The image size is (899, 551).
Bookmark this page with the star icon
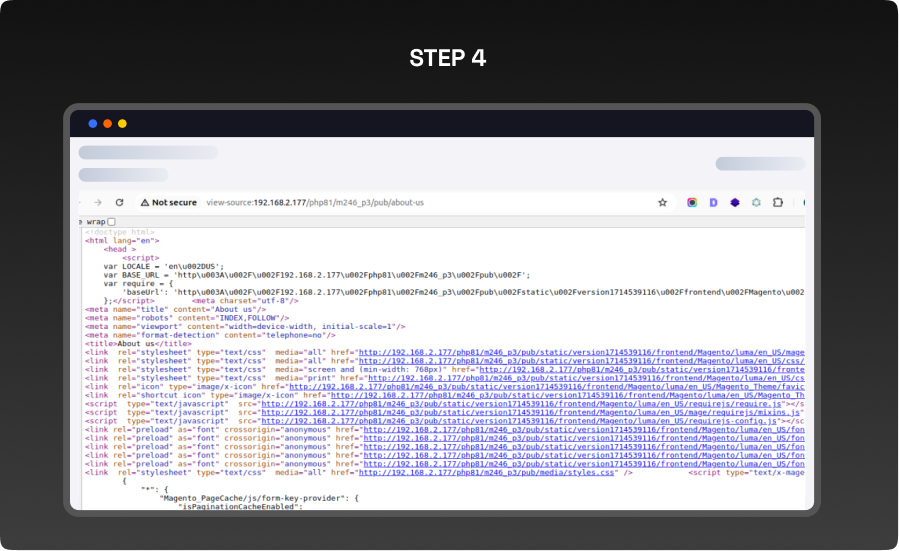click(x=662, y=202)
